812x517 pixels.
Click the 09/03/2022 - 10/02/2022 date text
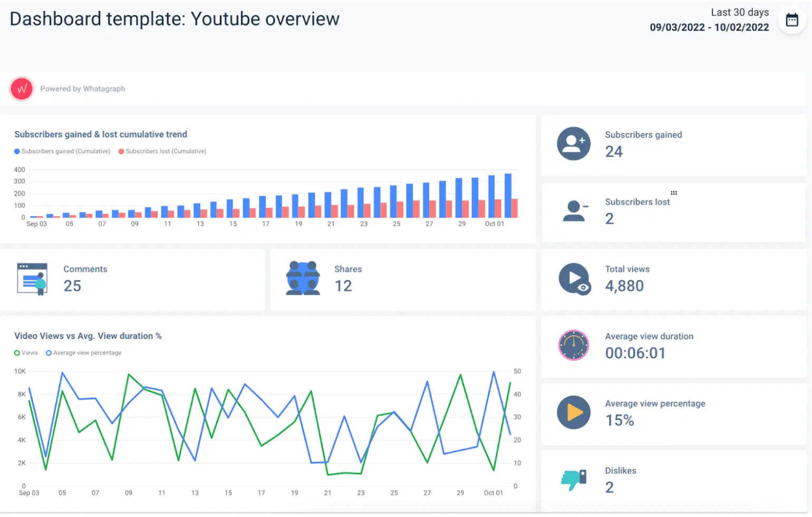pyautogui.click(x=709, y=27)
